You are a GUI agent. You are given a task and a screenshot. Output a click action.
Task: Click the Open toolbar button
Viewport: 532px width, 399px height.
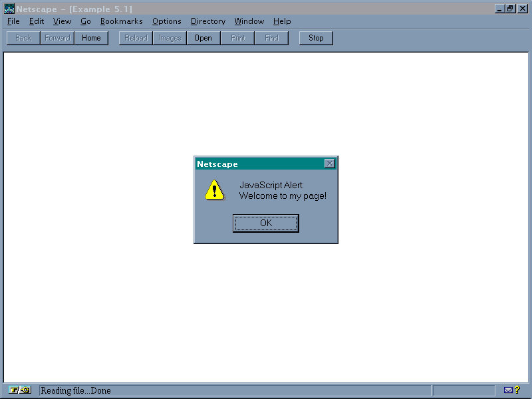203,38
